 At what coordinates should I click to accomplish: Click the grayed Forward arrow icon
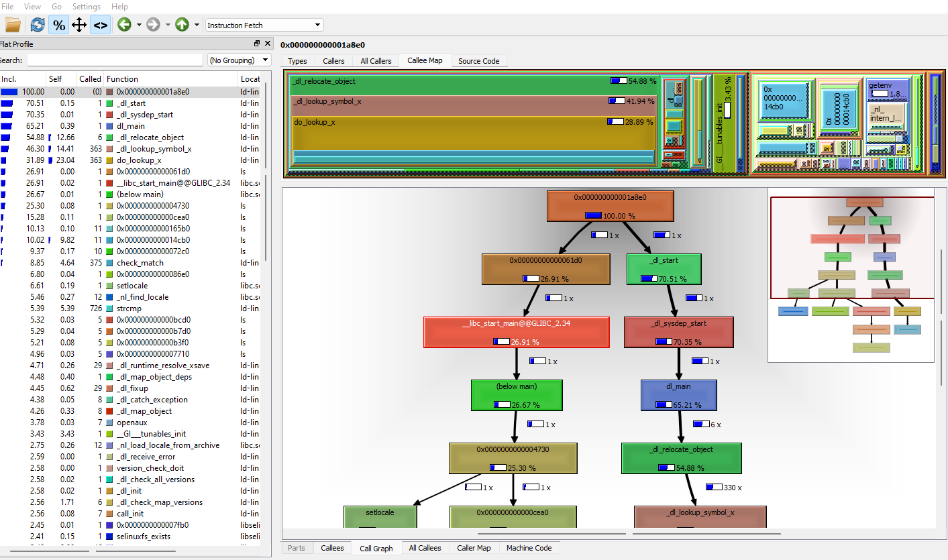point(153,25)
